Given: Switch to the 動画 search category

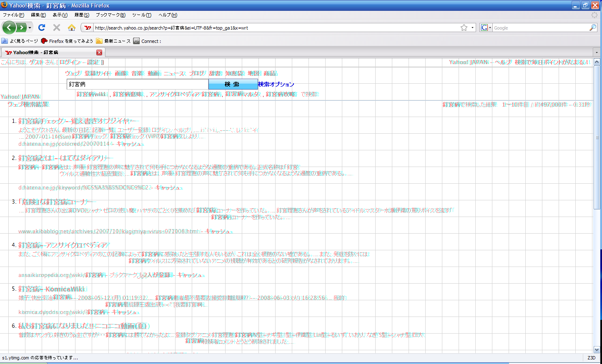Looking at the screenshot, I should click(x=153, y=73).
